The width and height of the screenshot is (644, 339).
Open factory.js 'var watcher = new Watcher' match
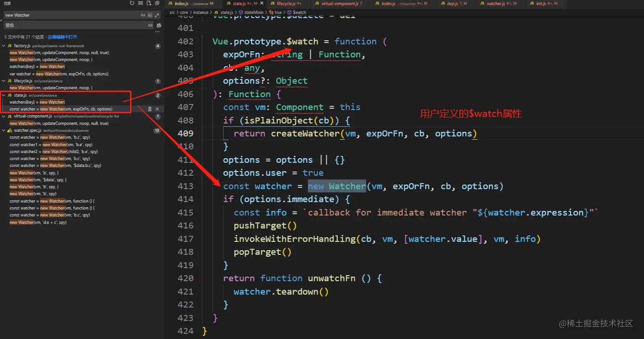click(x=59, y=74)
